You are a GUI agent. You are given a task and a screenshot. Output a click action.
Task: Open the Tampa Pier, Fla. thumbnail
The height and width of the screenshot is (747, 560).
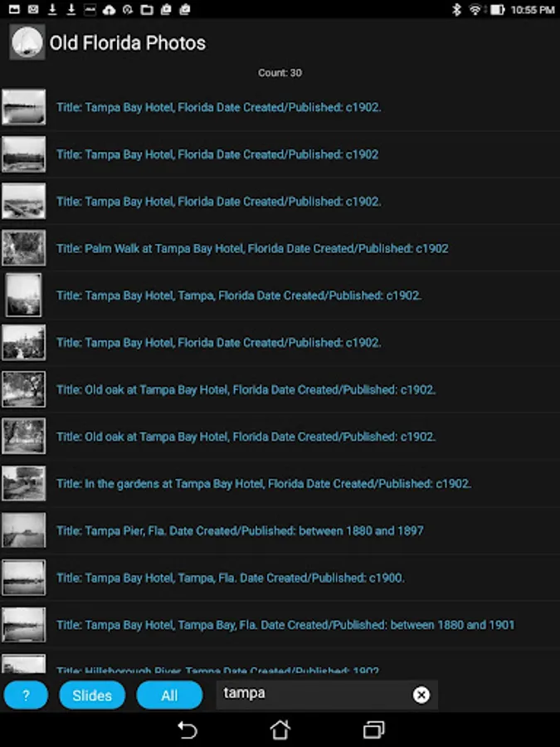point(24,530)
